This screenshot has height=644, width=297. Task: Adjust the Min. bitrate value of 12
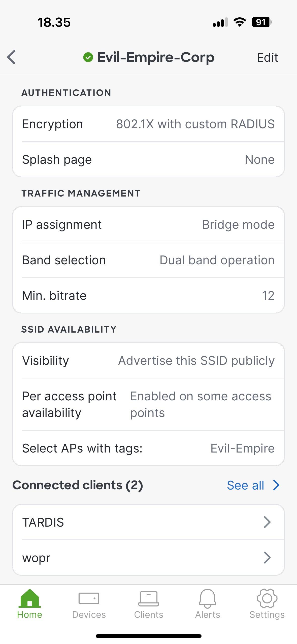[148, 295]
